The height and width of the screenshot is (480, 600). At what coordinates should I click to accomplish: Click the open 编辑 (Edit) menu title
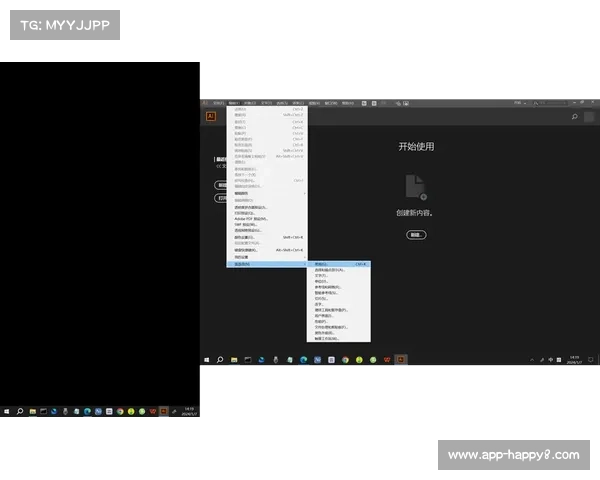(234, 103)
